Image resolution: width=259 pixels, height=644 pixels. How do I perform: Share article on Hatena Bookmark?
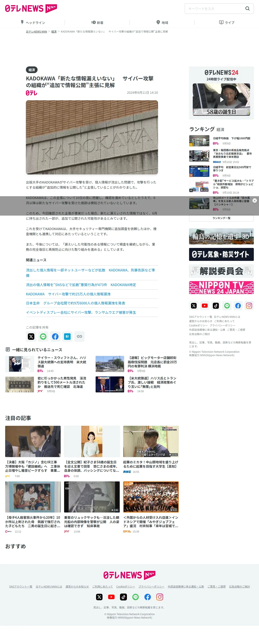[67, 336]
